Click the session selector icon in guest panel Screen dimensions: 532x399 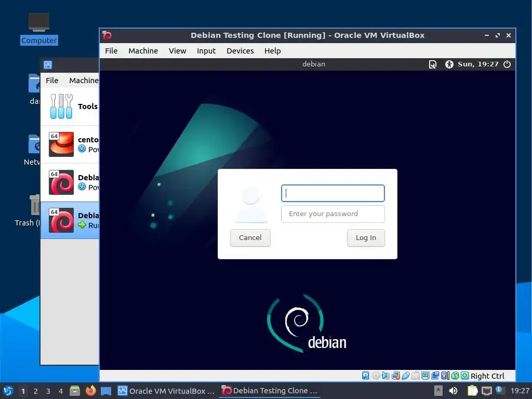(433, 64)
